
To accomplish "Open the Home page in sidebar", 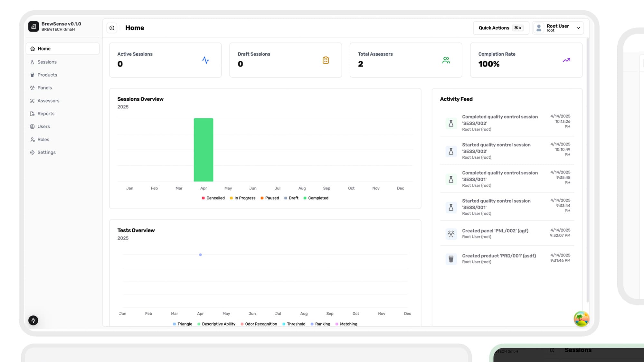I will (62, 49).
